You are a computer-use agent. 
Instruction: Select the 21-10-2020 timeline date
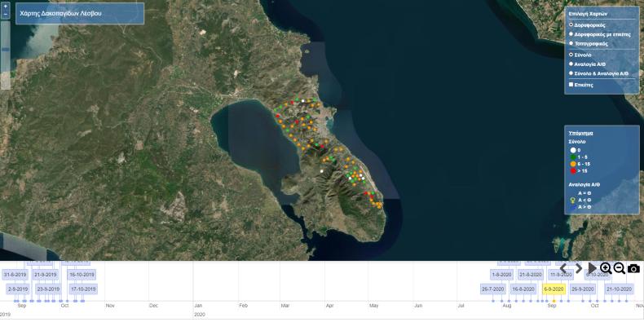(x=619, y=289)
